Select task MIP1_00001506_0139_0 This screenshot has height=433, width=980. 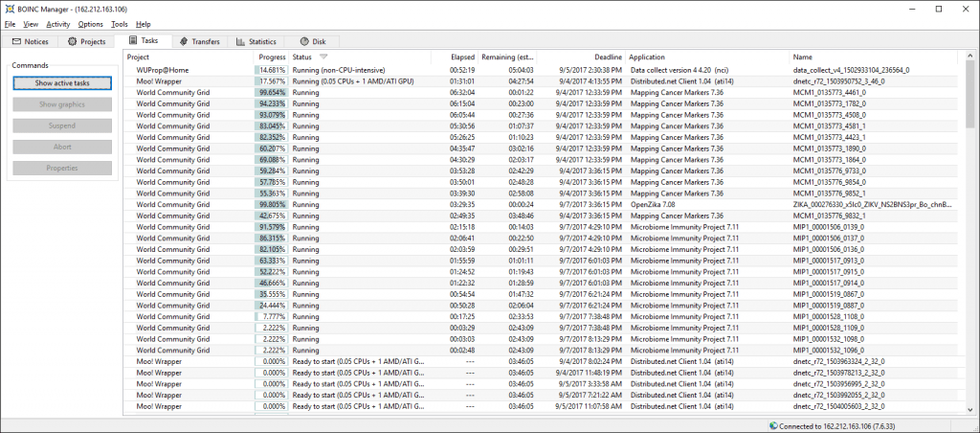coord(540,227)
